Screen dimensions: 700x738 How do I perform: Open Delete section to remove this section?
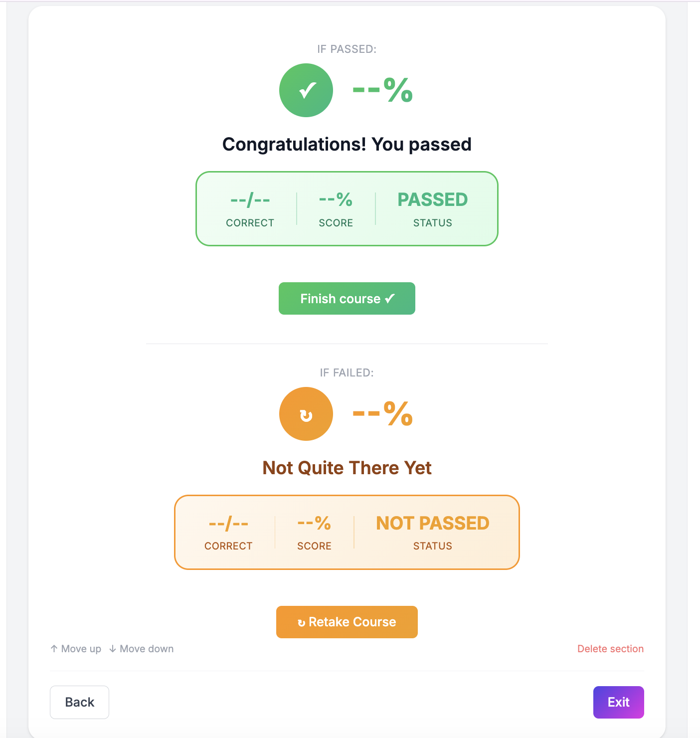pos(610,649)
